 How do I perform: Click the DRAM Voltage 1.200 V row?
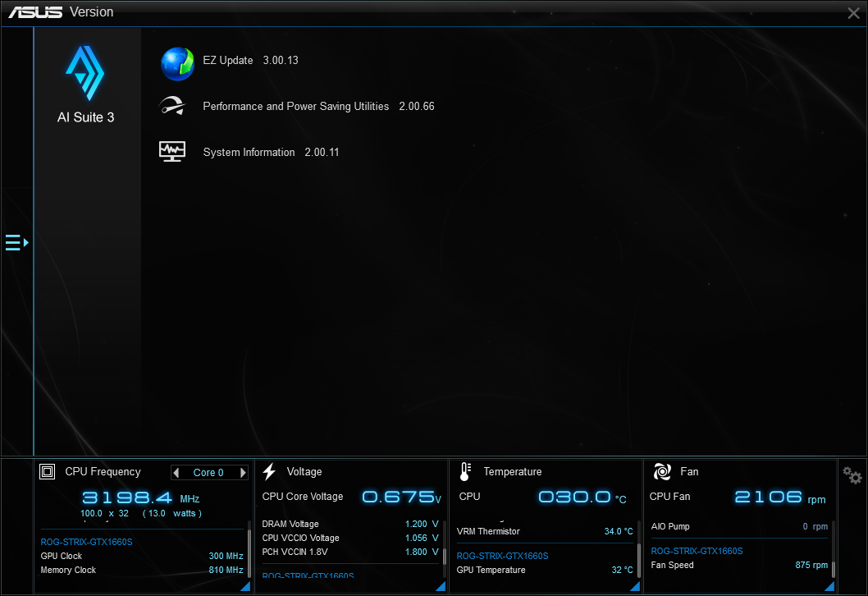[349, 524]
